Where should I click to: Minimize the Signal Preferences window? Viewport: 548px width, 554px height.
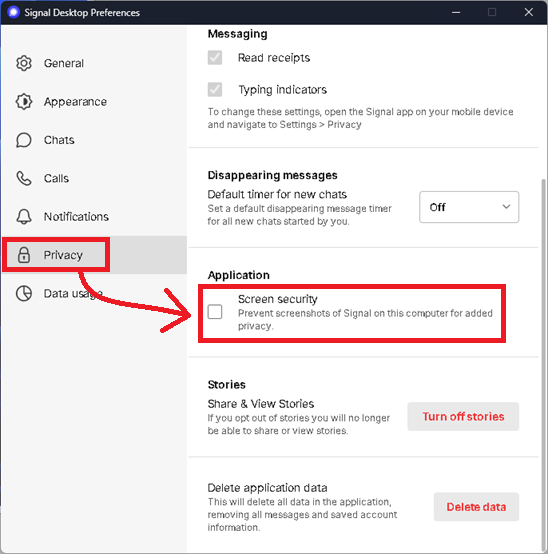pos(456,12)
